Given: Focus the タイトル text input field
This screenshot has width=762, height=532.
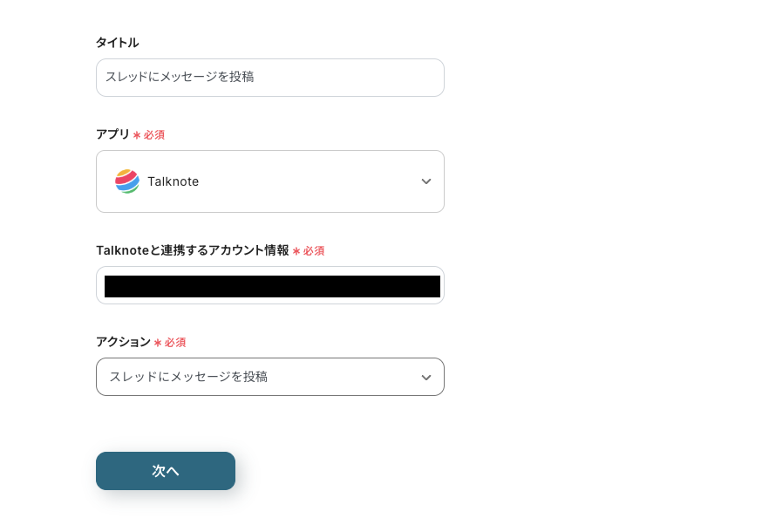Looking at the screenshot, I should pyautogui.click(x=270, y=78).
